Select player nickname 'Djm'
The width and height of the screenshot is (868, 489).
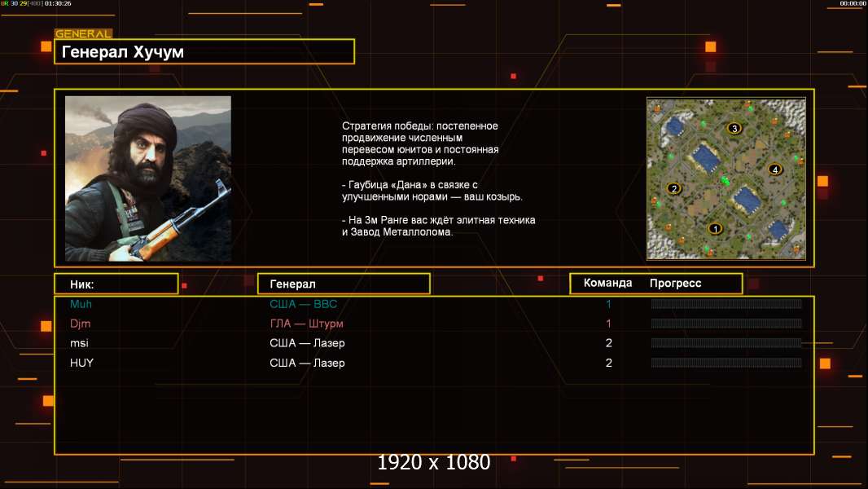coord(81,324)
